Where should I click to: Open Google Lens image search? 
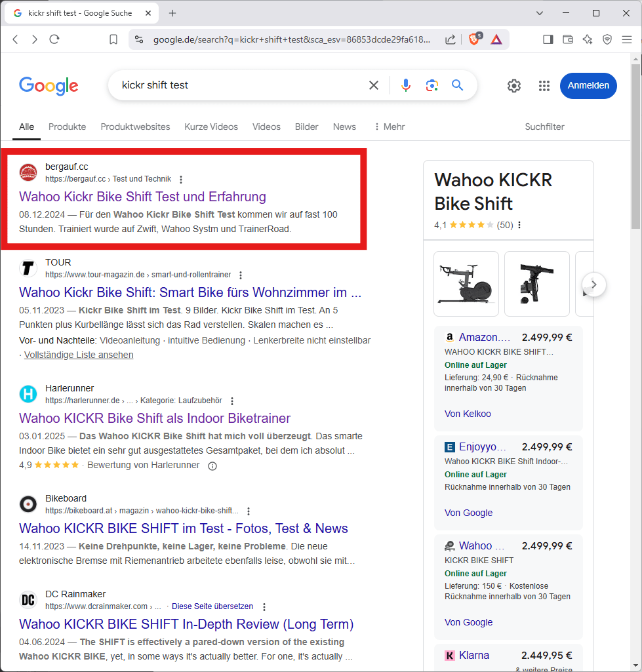click(x=431, y=85)
